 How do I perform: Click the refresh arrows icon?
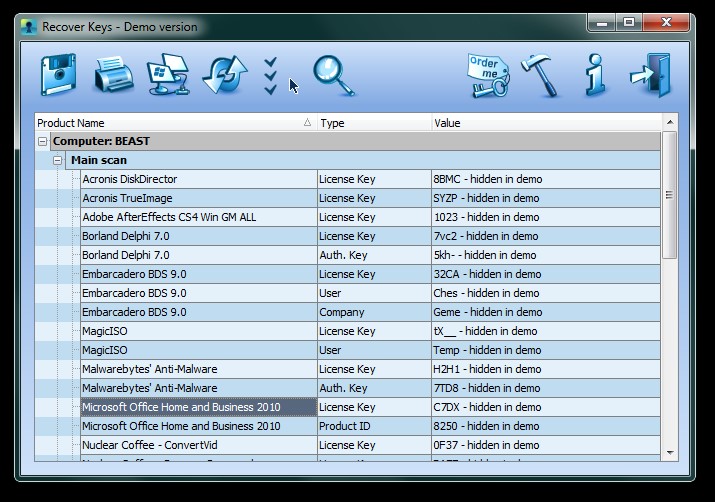223,75
